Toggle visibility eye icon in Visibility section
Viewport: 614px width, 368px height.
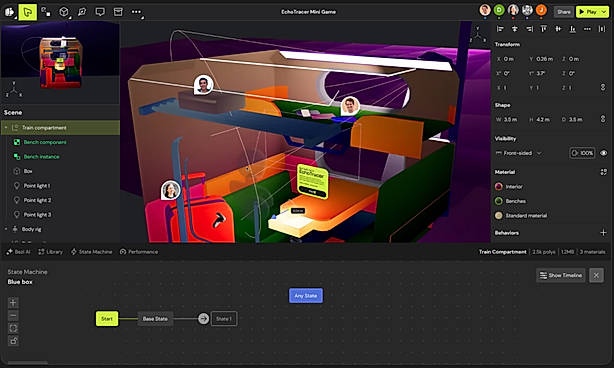pyautogui.click(x=603, y=153)
